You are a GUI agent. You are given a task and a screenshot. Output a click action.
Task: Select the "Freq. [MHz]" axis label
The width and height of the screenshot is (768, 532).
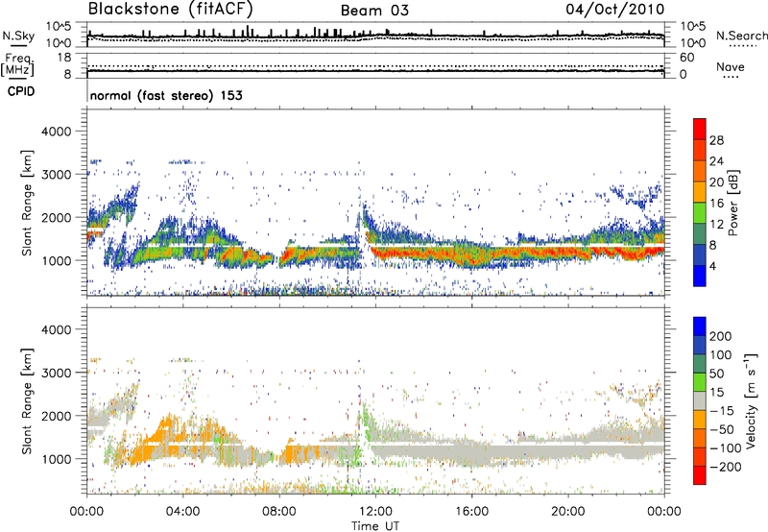tap(17, 64)
